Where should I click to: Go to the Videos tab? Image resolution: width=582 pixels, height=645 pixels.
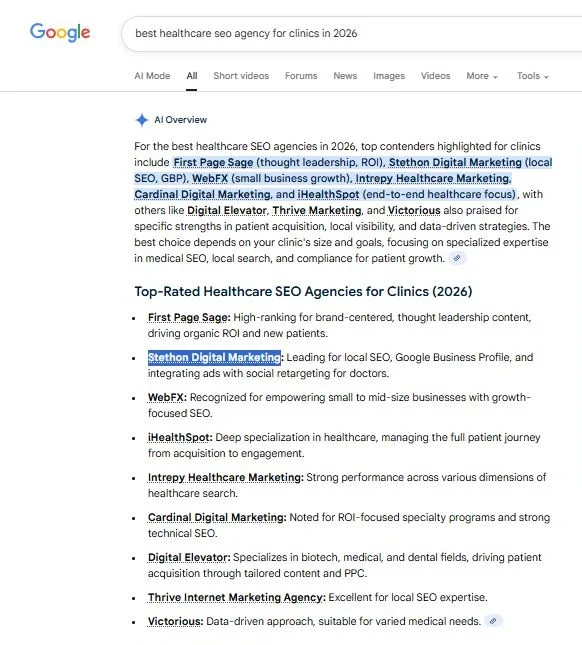[436, 76]
